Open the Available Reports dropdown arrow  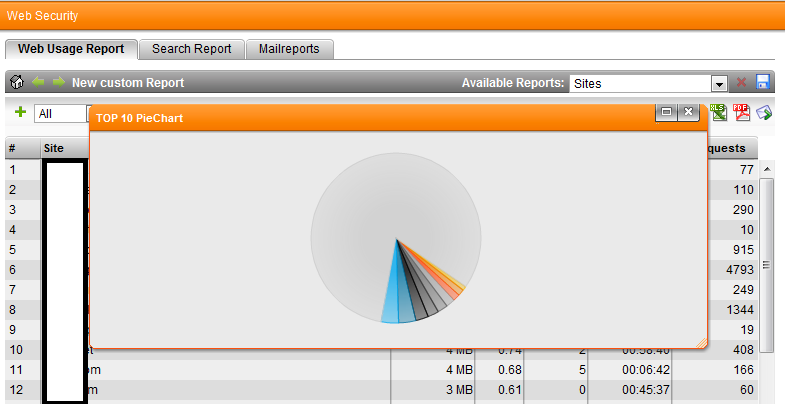point(719,84)
